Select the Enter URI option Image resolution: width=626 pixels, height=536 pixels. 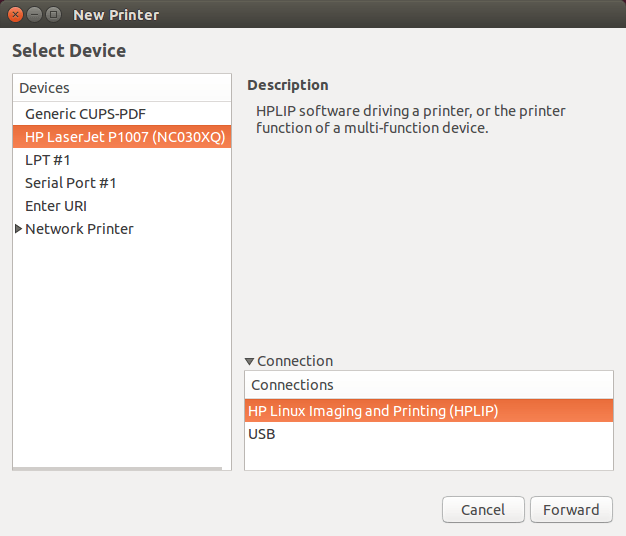(56, 206)
